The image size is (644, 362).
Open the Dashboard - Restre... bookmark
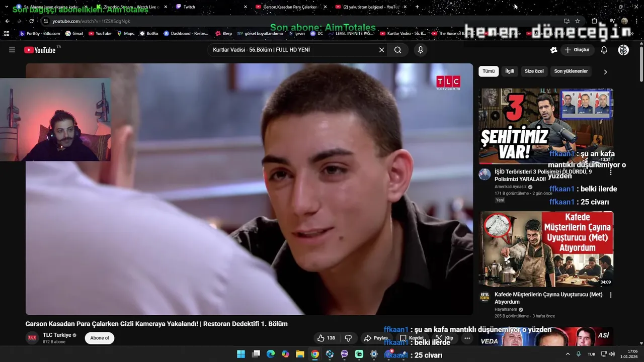click(x=186, y=33)
